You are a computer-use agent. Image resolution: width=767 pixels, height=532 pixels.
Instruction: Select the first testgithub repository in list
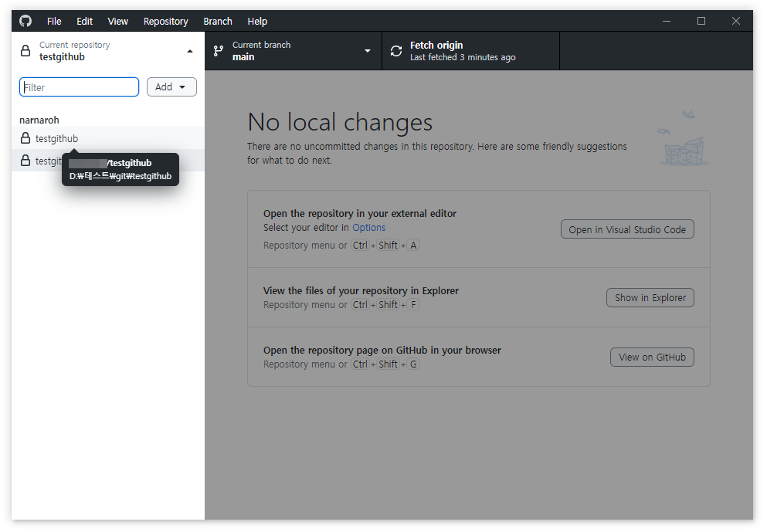108,138
